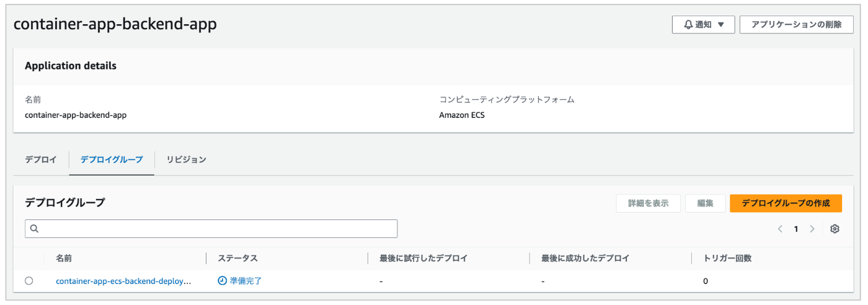Open the リビジョン tab

[186, 159]
